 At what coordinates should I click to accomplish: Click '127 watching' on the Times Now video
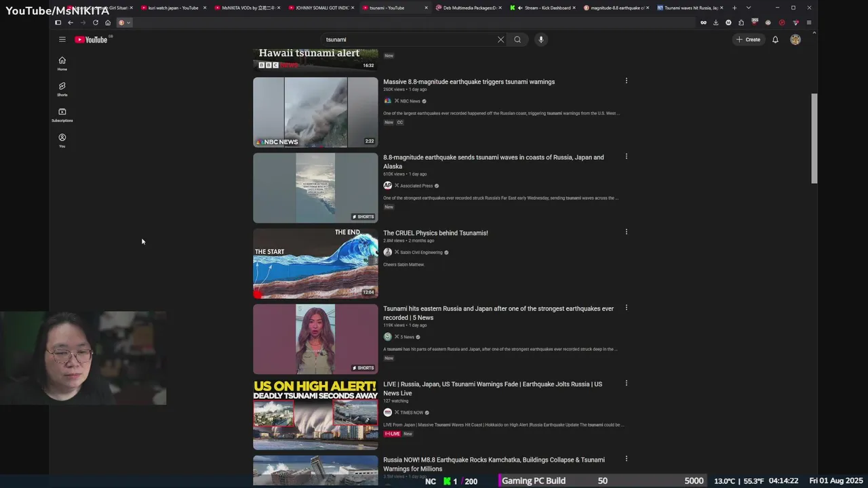395,401
